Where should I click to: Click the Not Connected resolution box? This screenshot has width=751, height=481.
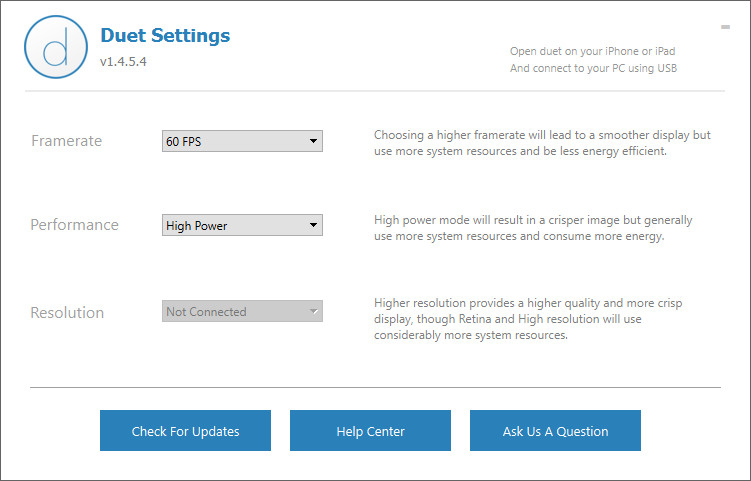(x=242, y=311)
